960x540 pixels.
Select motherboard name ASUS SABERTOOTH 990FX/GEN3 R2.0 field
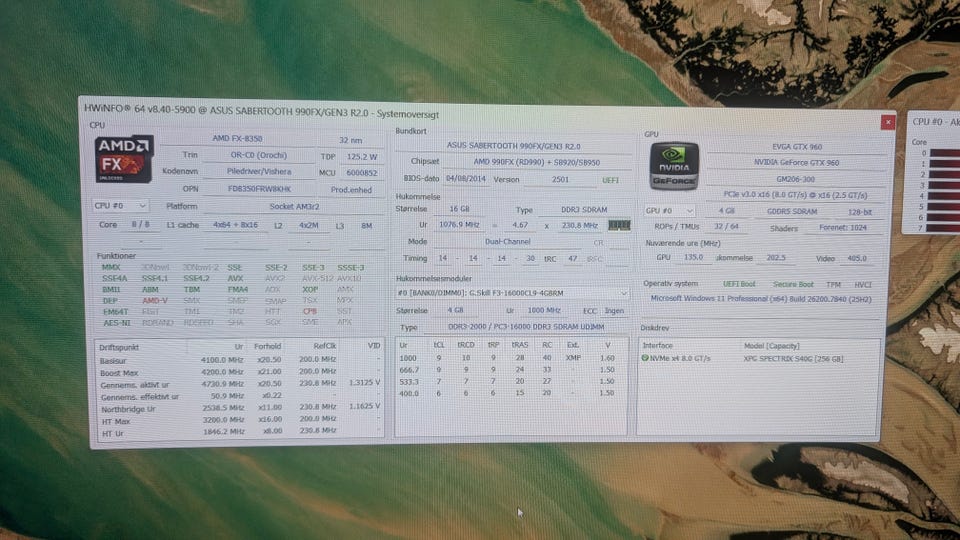click(513, 146)
